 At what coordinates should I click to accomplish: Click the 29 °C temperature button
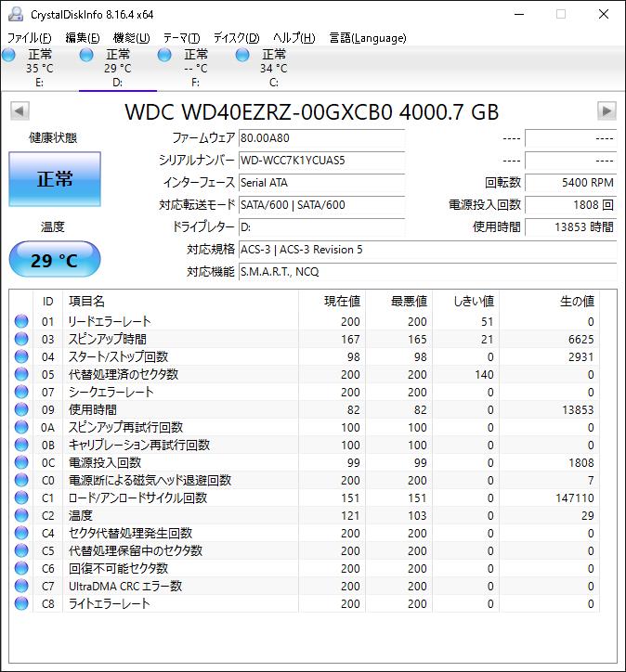pyautogui.click(x=55, y=259)
